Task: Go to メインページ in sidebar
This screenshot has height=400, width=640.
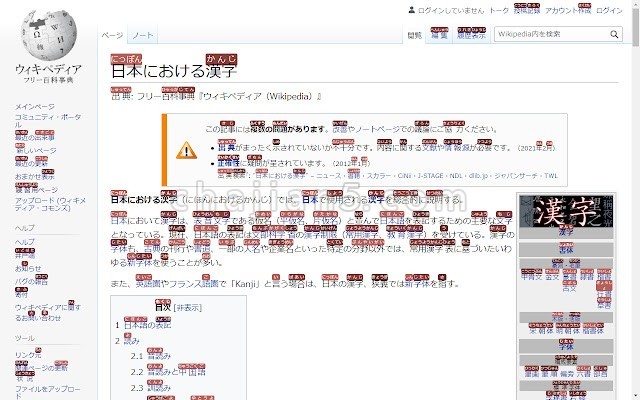Action: click(x=35, y=107)
